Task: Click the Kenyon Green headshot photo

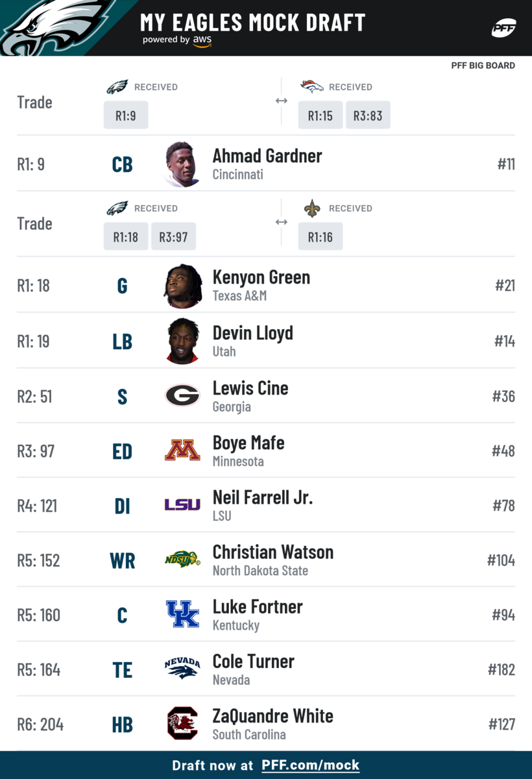Action: click(x=182, y=286)
